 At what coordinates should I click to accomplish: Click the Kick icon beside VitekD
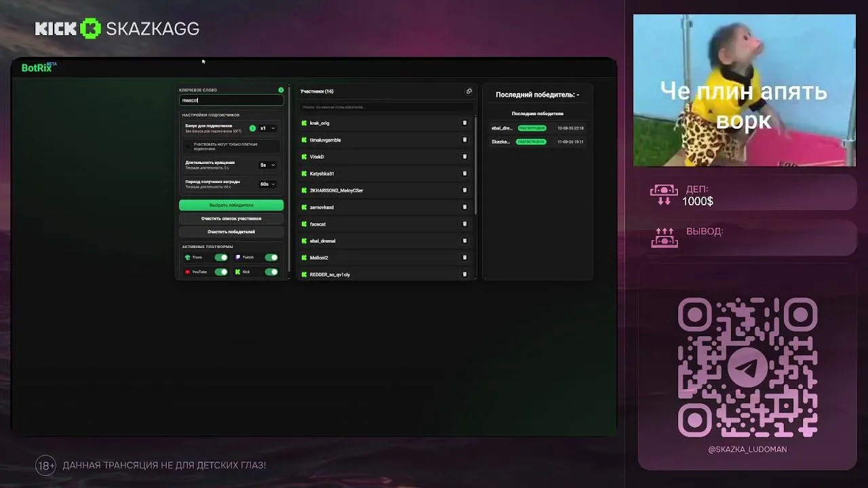coord(304,157)
